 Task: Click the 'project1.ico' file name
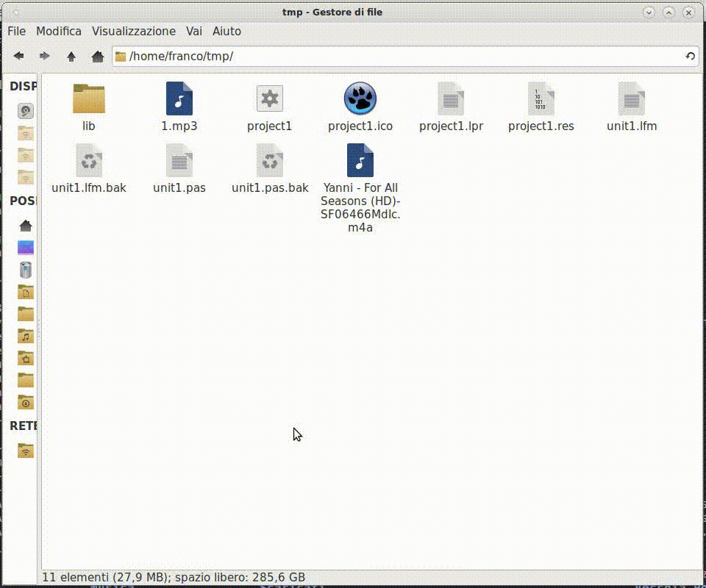point(360,126)
